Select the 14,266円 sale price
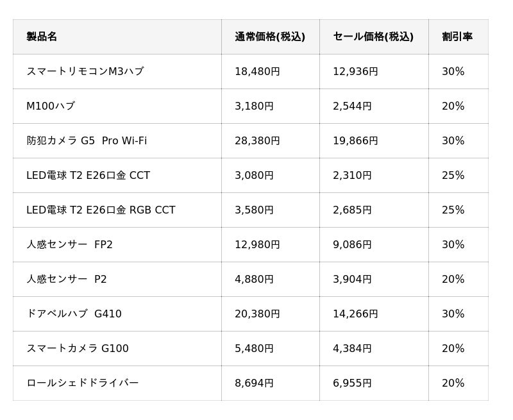 (x=355, y=314)
